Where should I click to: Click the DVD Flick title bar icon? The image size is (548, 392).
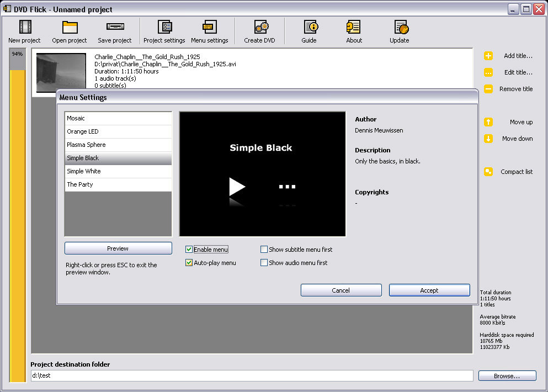7,9
